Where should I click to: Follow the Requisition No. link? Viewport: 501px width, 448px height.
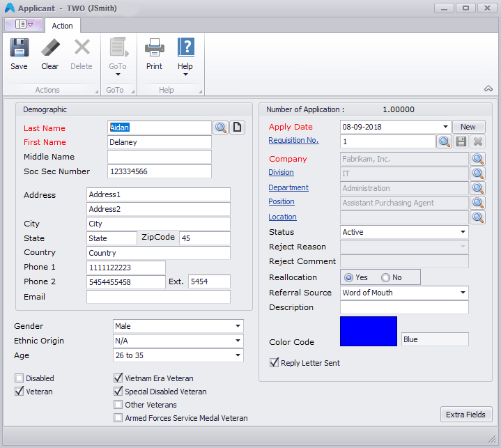coord(293,140)
